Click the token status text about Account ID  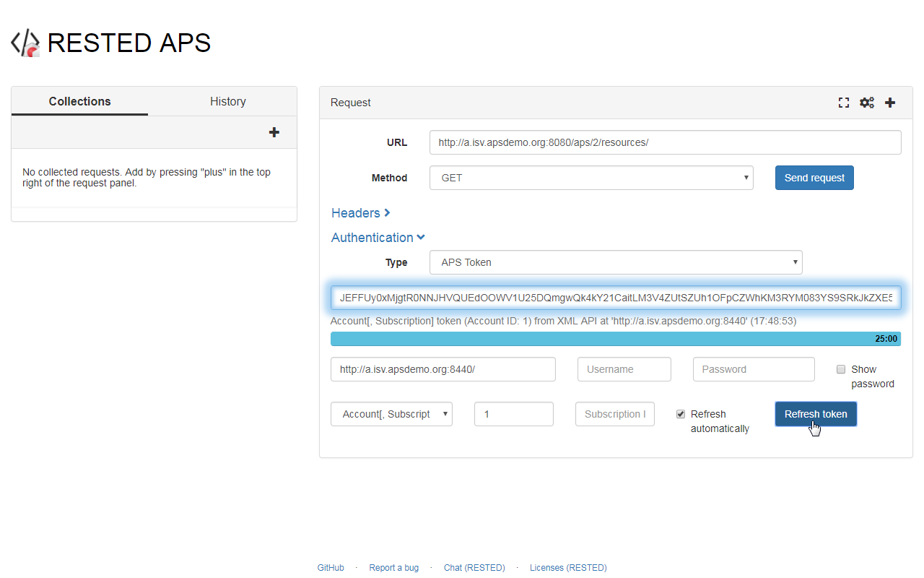563,321
